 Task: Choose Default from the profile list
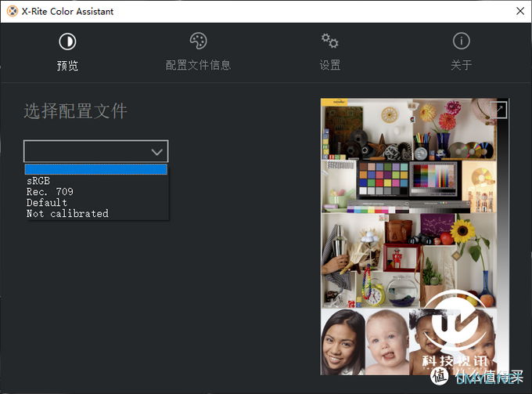click(96, 202)
